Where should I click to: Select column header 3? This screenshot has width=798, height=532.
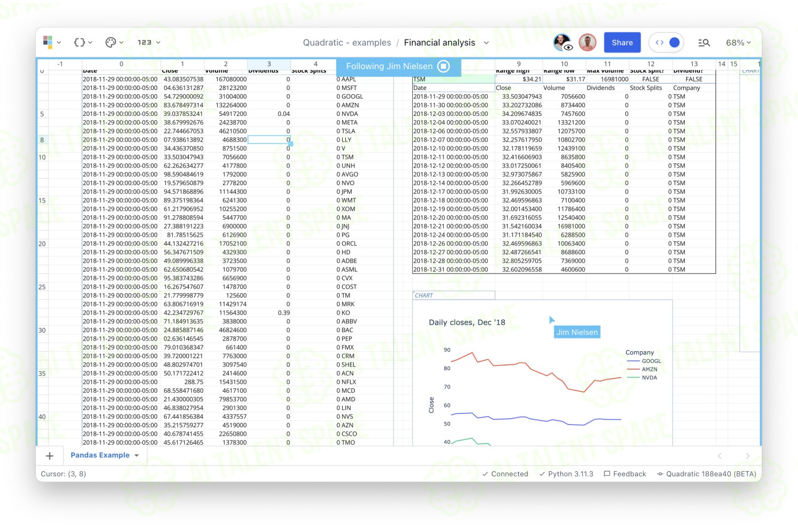269,64
